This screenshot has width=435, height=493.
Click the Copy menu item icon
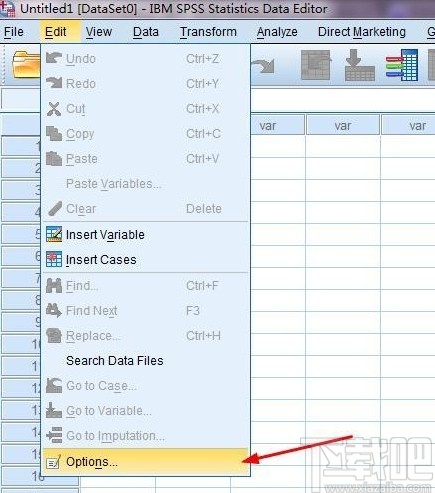54,134
